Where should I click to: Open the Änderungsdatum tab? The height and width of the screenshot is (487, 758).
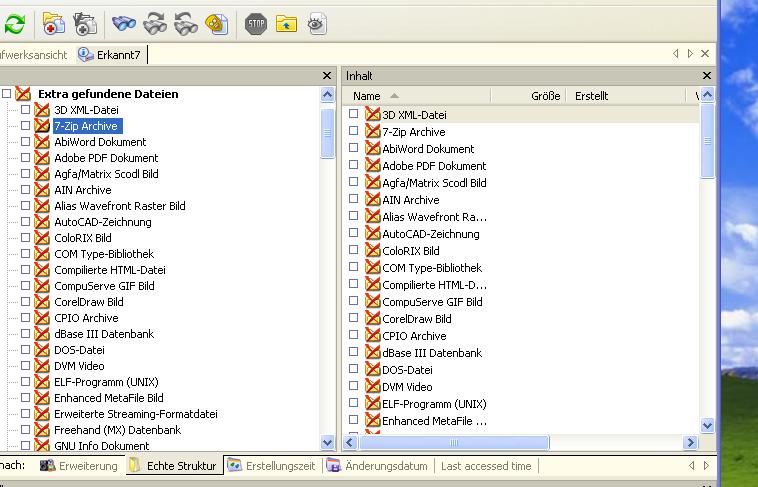378,466
